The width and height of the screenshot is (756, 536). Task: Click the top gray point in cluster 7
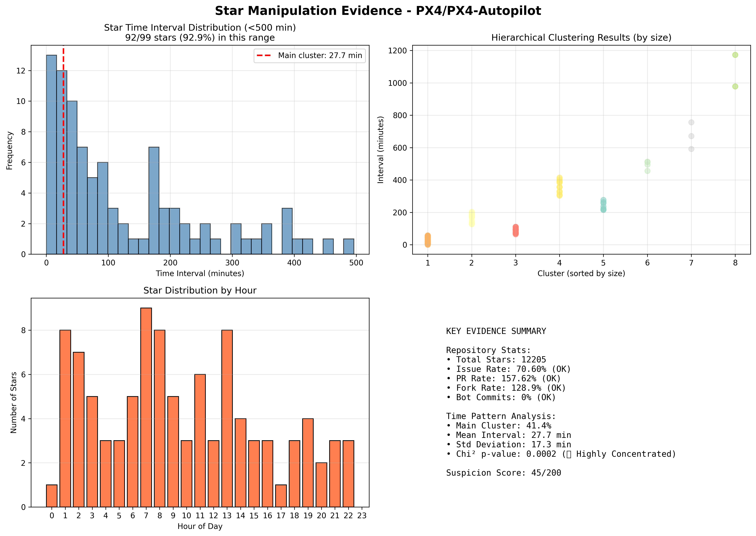(x=691, y=122)
